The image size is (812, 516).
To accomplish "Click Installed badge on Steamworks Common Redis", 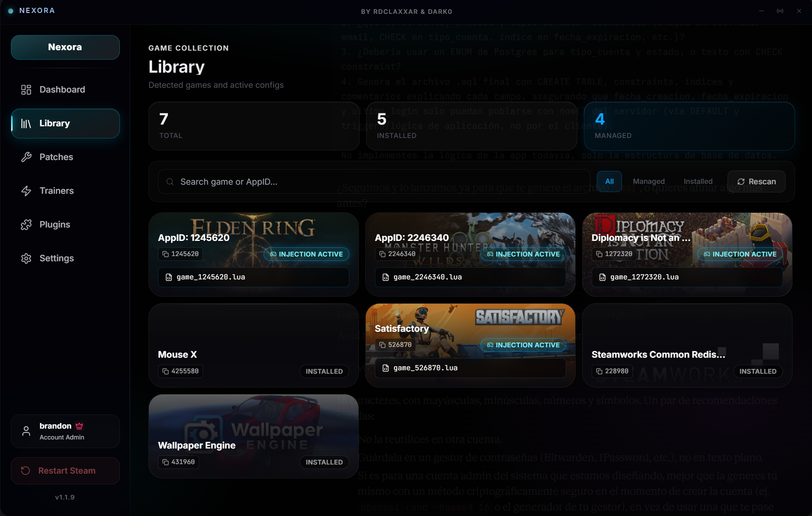I will (758, 371).
